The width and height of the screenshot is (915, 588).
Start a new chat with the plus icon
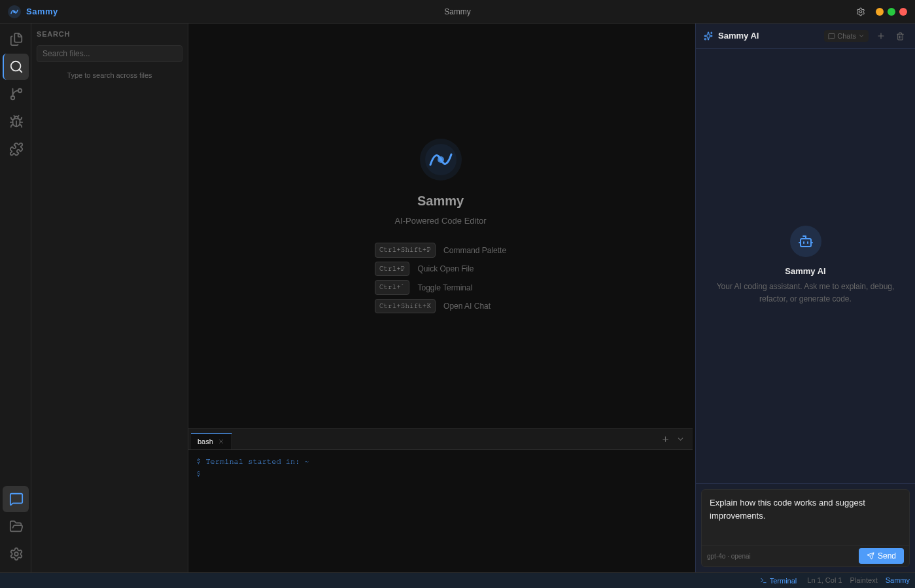(x=880, y=36)
